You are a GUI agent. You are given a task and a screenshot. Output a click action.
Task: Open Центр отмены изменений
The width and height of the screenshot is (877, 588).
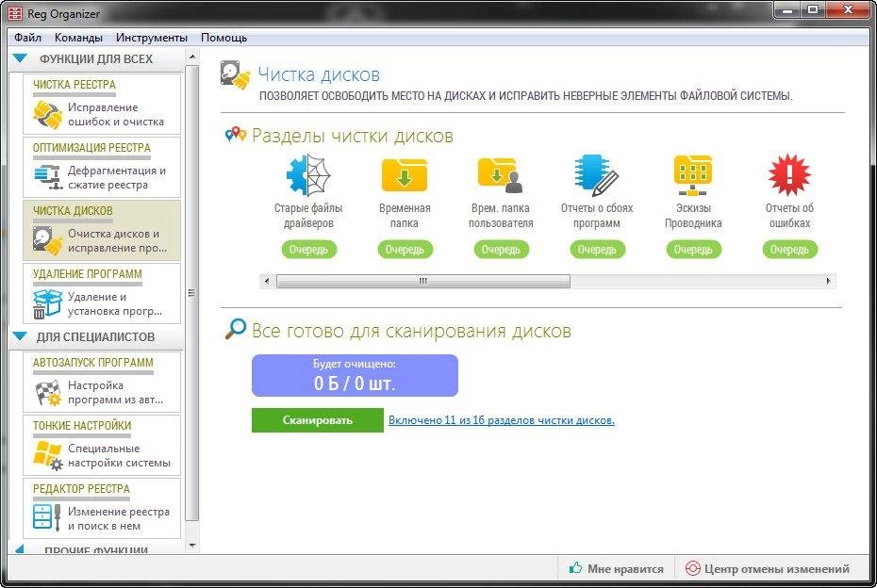(768, 568)
